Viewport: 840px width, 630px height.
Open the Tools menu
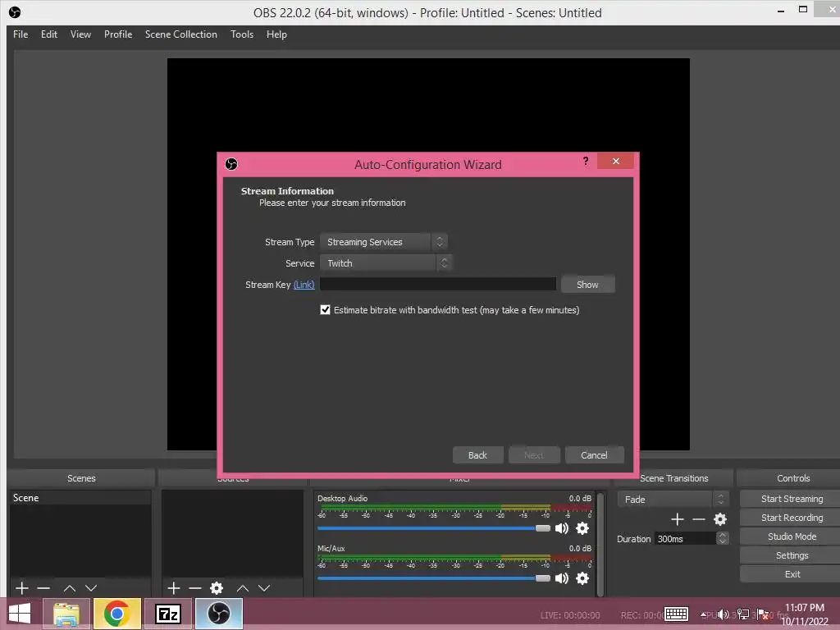point(242,34)
